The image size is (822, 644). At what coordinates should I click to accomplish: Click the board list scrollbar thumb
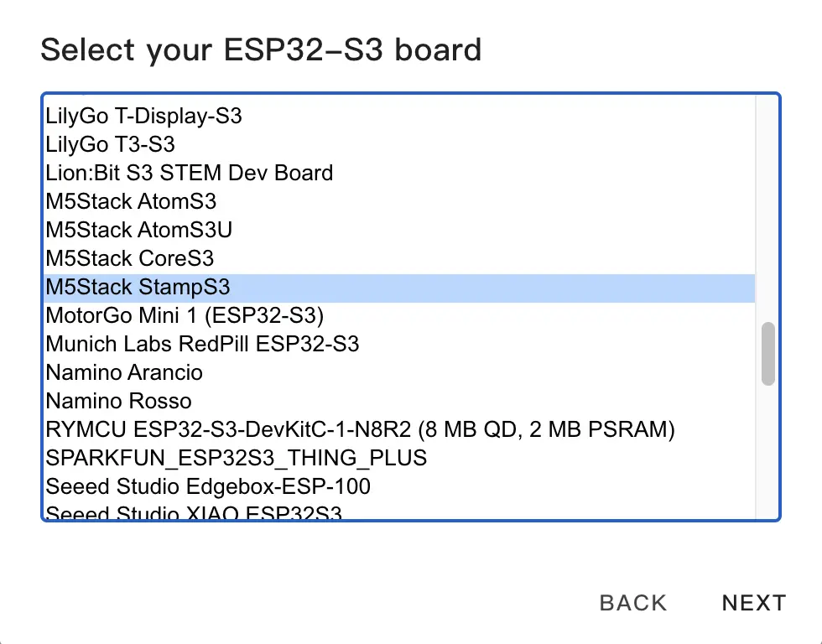point(767,353)
